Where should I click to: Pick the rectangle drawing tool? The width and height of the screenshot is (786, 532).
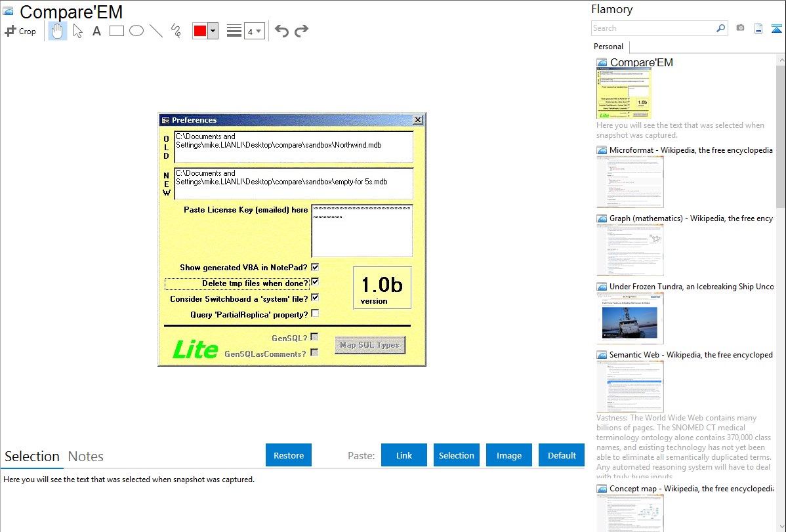point(116,31)
